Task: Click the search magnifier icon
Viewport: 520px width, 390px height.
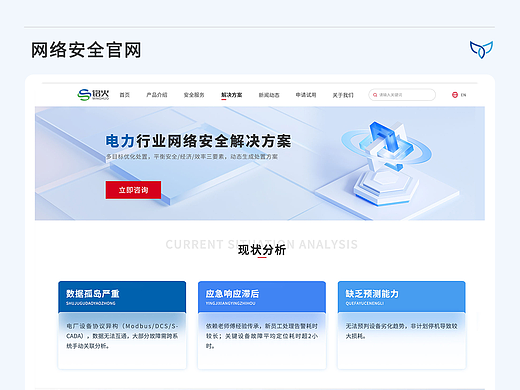Action: click(x=375, y=95)
